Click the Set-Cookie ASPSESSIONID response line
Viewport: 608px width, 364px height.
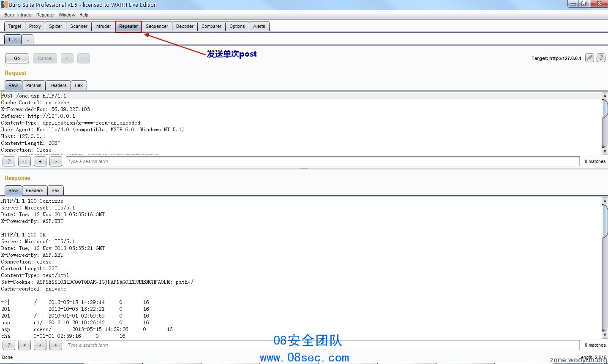[97, 282]
